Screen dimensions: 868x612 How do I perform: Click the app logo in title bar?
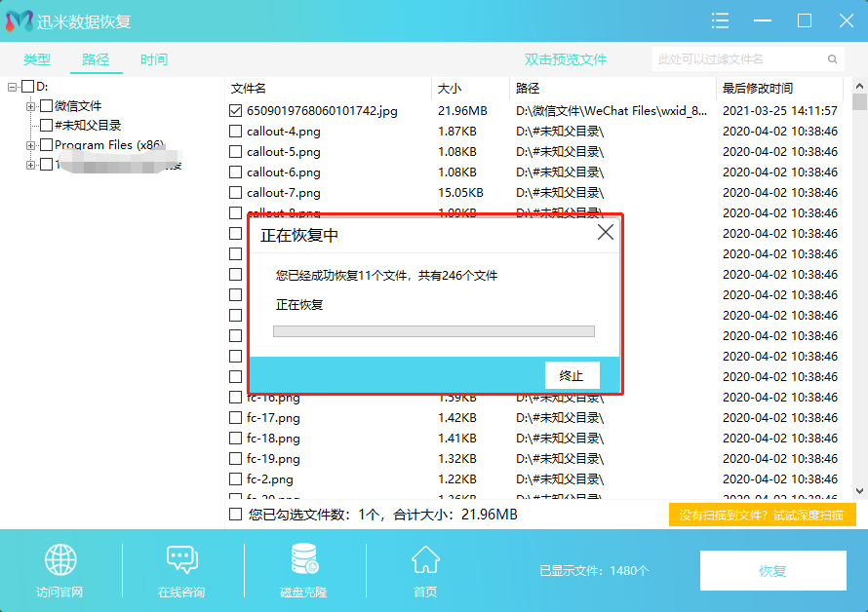(x=19, y=20)
